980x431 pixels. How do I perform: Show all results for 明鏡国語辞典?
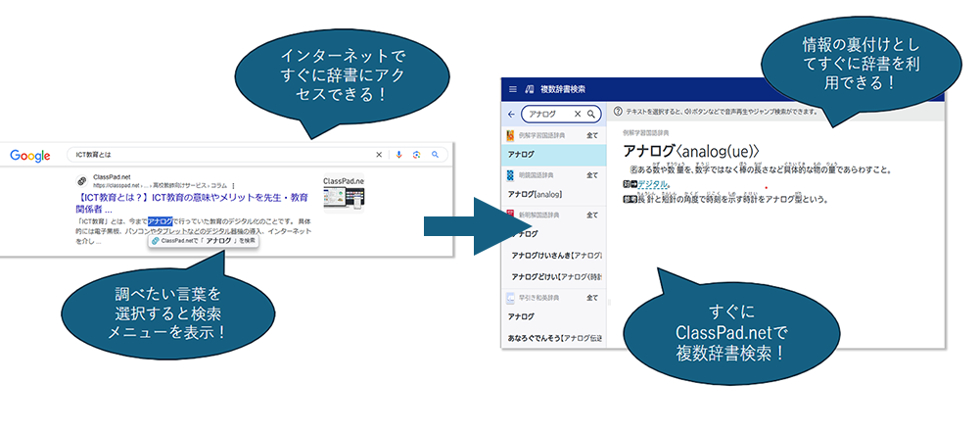coord(591,175)
